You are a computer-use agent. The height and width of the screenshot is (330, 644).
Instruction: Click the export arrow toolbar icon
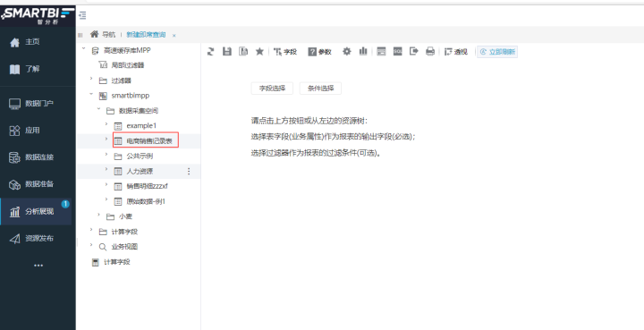coord(413,51)
